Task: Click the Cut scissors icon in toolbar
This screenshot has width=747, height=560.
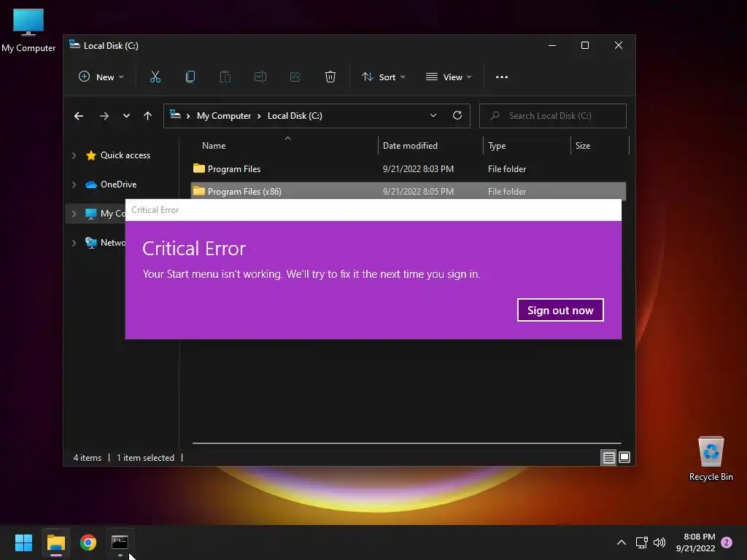Action: tap(155, 77)
